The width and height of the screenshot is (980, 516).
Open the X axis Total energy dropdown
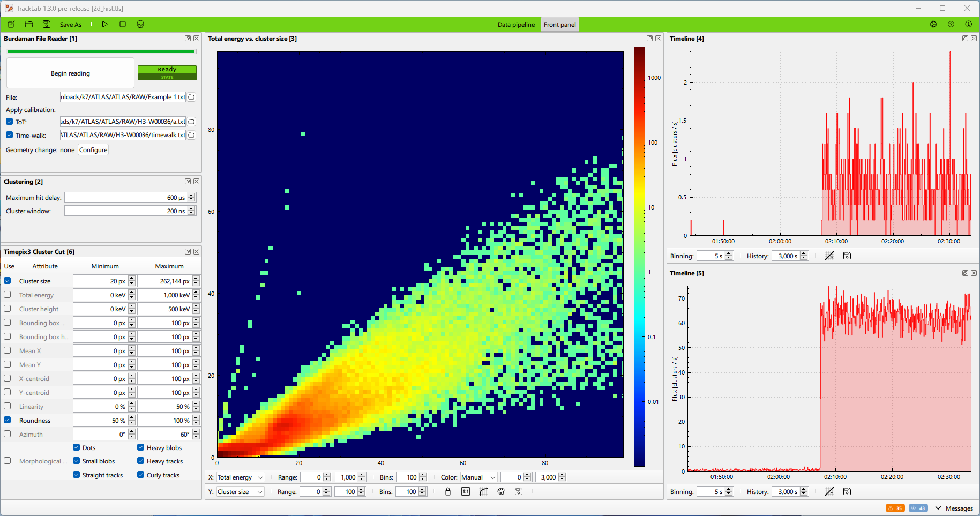click(x=240, y=477)
